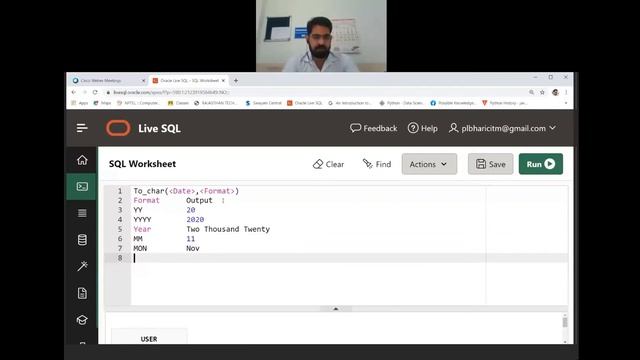The image size is (640, 360).
Task: Expand plbharicitm@gmail.com account menu
Action: click(502, 128)
